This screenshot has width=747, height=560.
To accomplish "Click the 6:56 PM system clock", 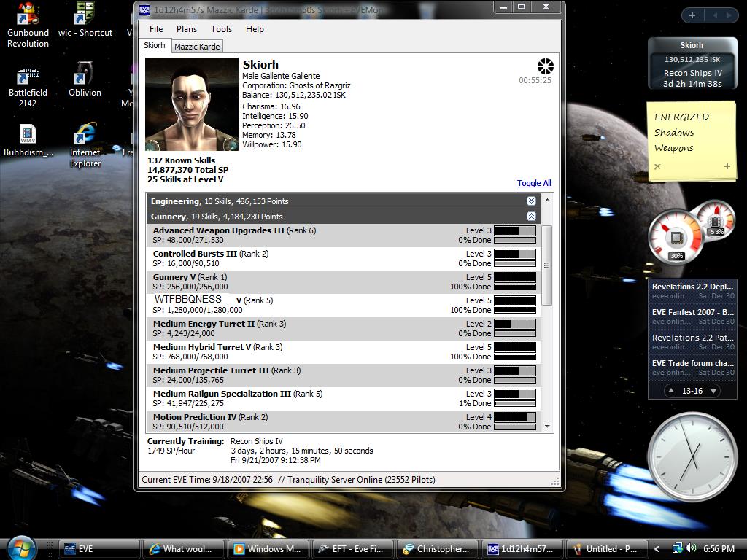I will pos(719,549).
